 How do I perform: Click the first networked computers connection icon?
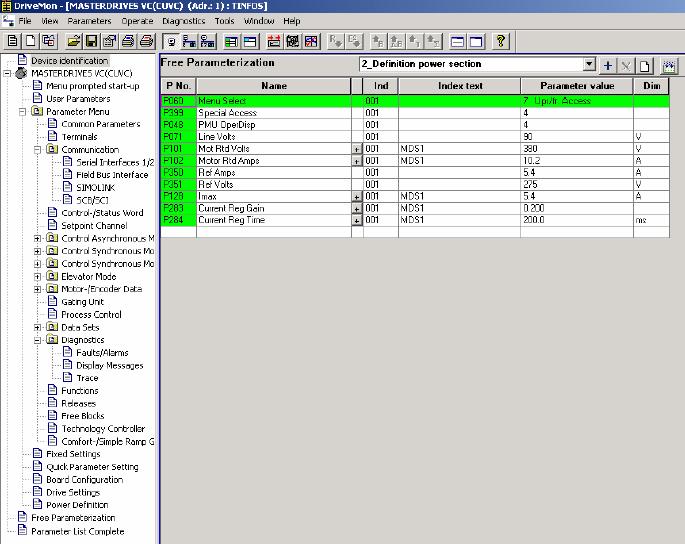pyautogui.click(x=189, y=42)
